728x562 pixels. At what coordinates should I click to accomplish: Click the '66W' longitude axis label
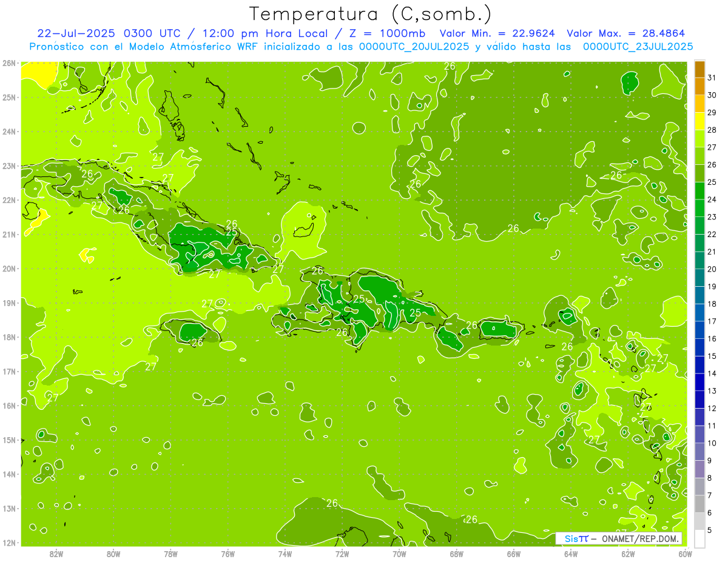514,554
